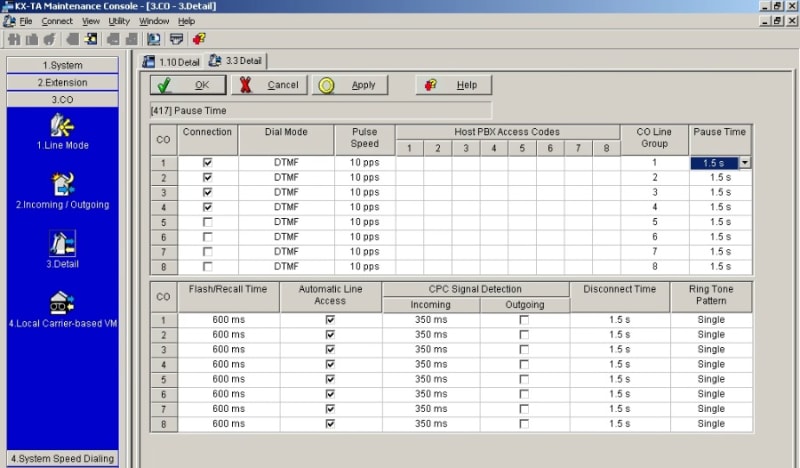Click the Host PBX Access Code 1 cell for CO 1
The height and width of the screenshot is (468, 800).
pos(409,163)
